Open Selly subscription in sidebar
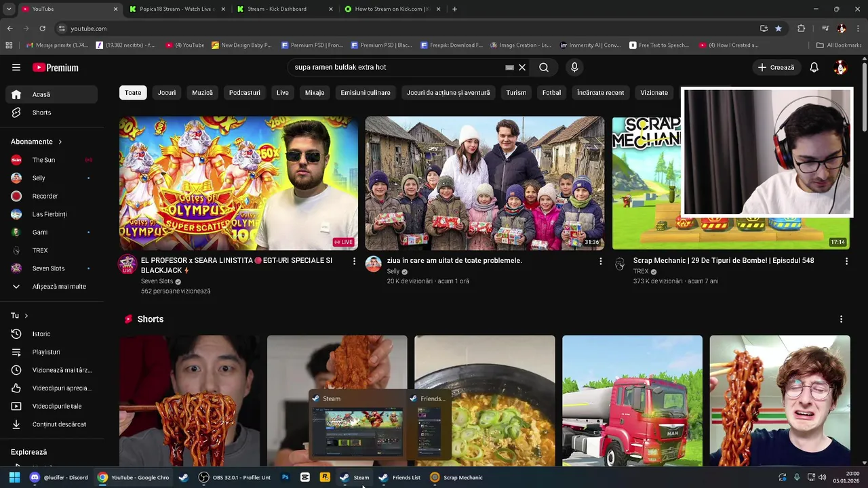 pyautogui.click(x=52, y=178)
